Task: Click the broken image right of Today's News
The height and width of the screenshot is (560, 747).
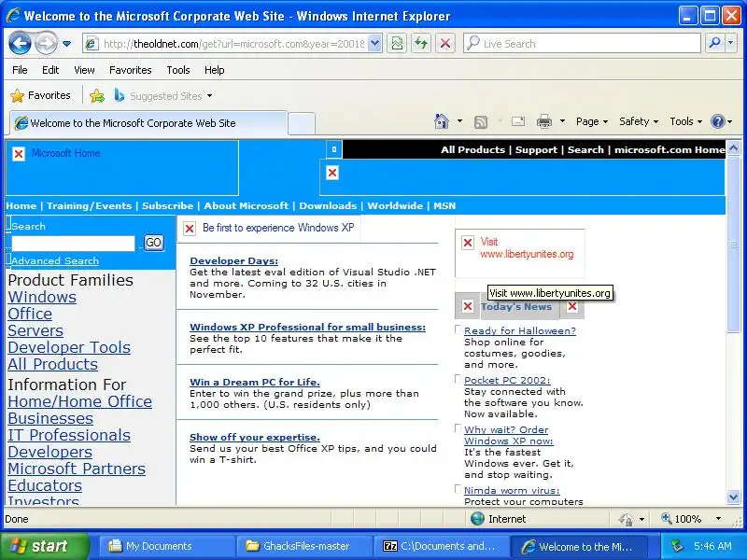Action: click(x=572, y=306)
